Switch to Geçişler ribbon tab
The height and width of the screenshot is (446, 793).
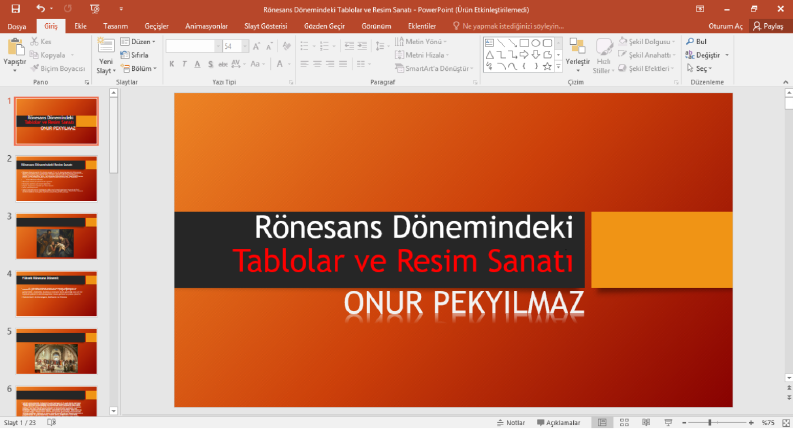[x=157, y=26]
